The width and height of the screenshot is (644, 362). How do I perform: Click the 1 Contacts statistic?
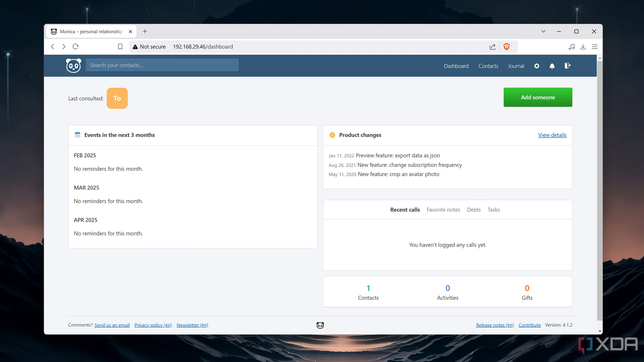pos(368,292)
